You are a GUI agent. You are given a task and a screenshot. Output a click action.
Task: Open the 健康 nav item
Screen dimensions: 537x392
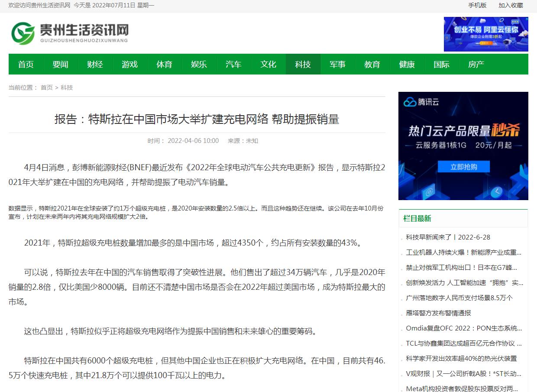point(407,64)
